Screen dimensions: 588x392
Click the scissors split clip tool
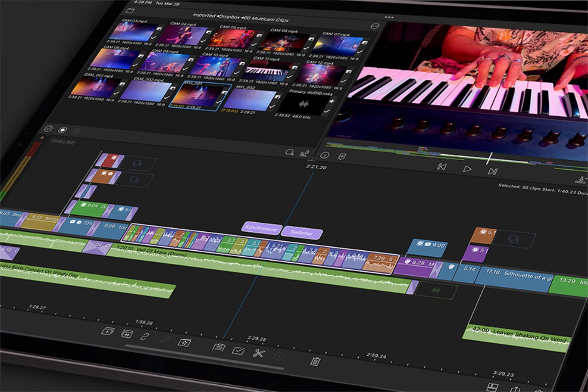258,353
